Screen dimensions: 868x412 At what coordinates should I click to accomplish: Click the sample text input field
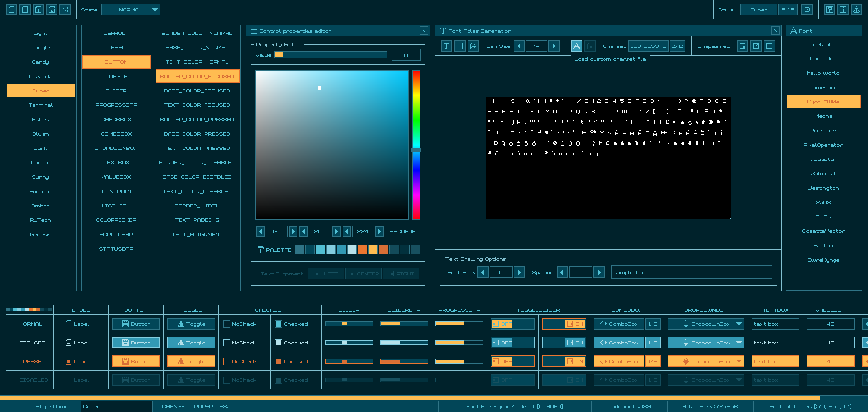[691, 273]
